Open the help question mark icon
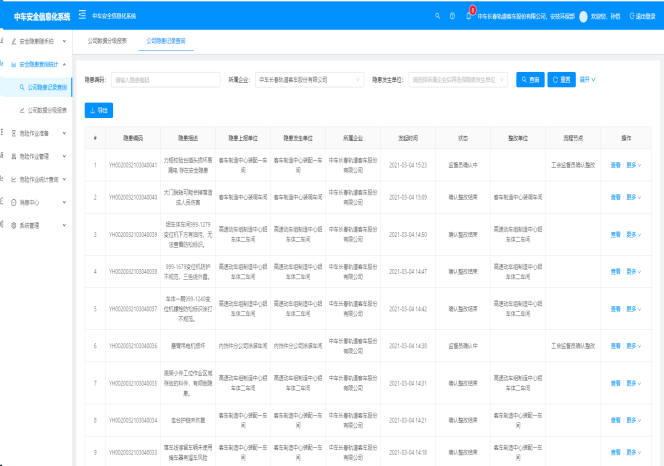 tap(453, 17)
